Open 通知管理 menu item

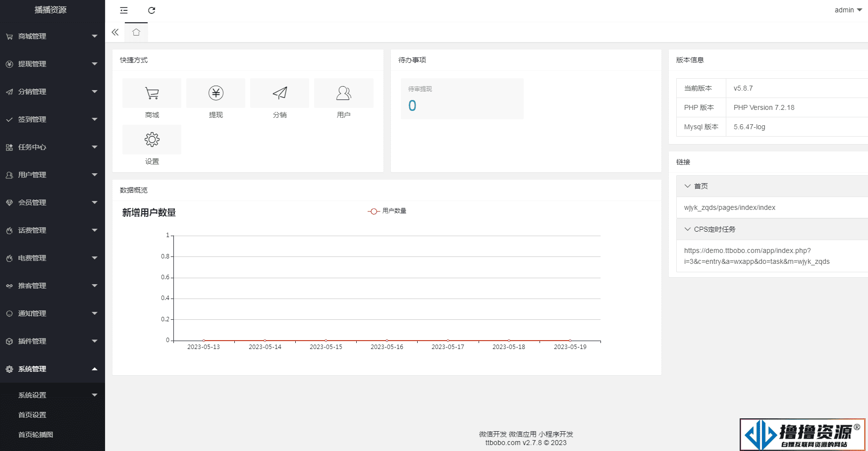[x=53, y=313]
